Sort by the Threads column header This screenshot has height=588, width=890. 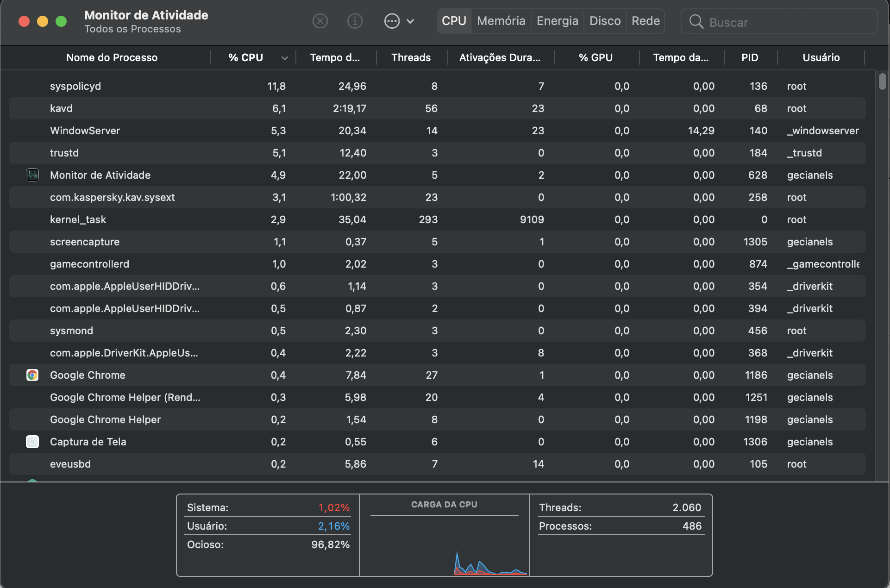coord(411,57)
